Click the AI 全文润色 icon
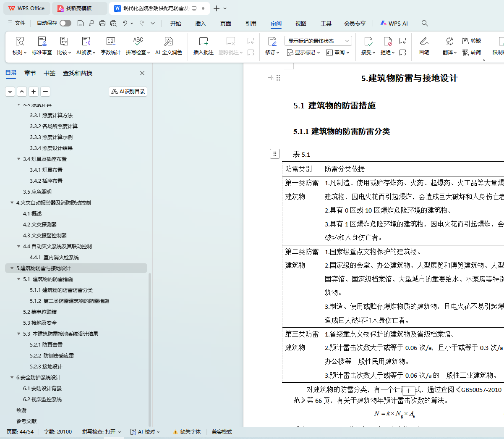This screenshot has height=439, width=504. click(x=168, y=42)
